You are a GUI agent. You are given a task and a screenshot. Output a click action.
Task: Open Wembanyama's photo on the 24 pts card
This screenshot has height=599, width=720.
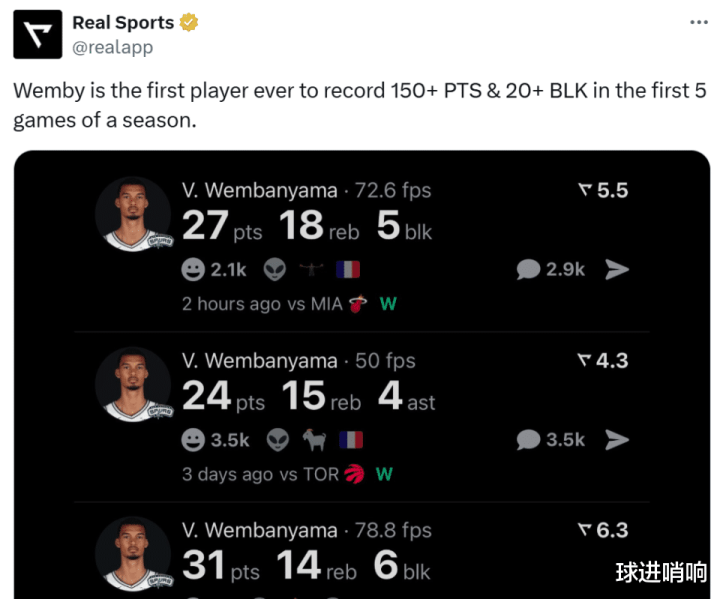click(133, 384)
